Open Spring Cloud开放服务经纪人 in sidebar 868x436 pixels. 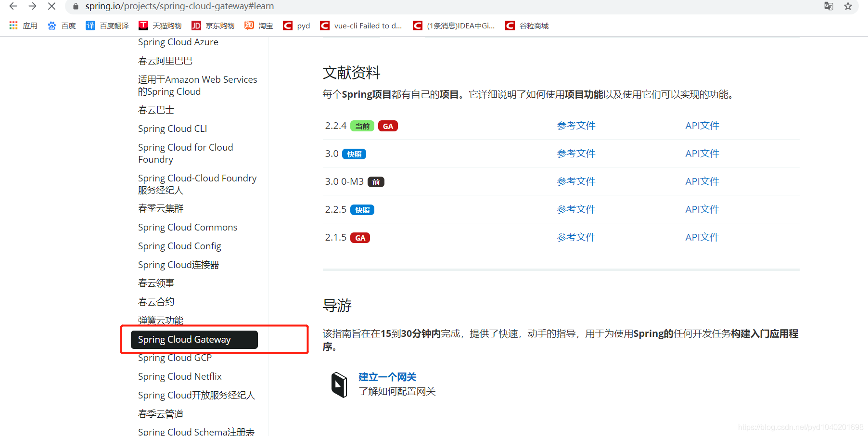click(196, 395)
